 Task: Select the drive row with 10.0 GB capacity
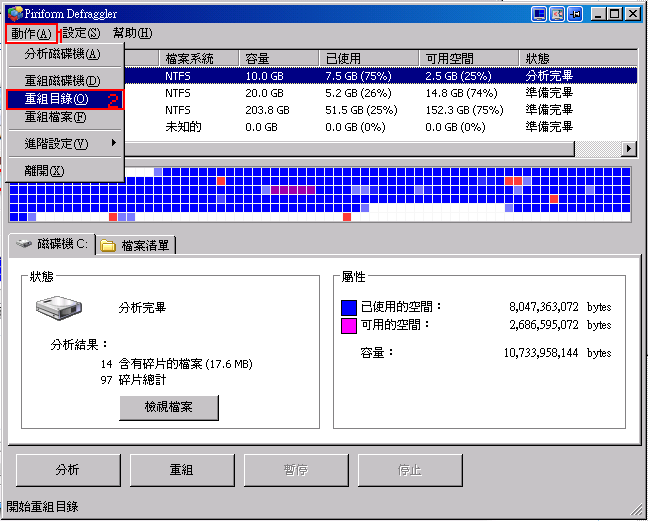[380, 76]
